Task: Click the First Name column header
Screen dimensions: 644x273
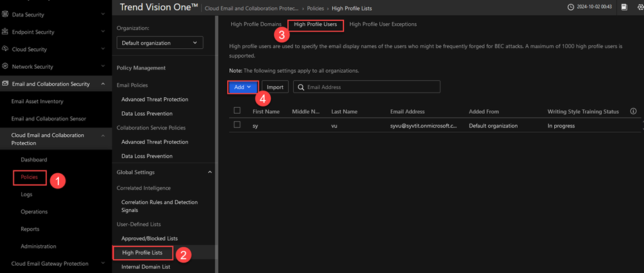Action: 266,112
